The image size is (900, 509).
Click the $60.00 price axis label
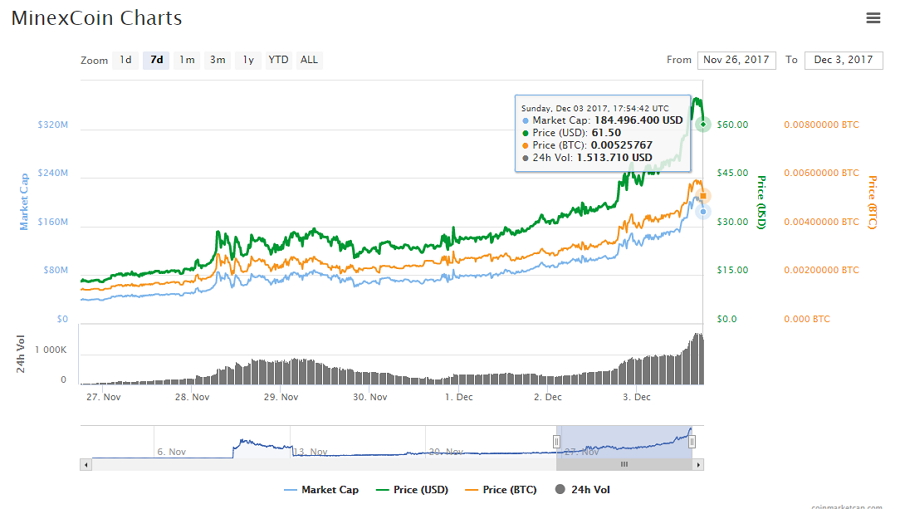tap(732, 125)
